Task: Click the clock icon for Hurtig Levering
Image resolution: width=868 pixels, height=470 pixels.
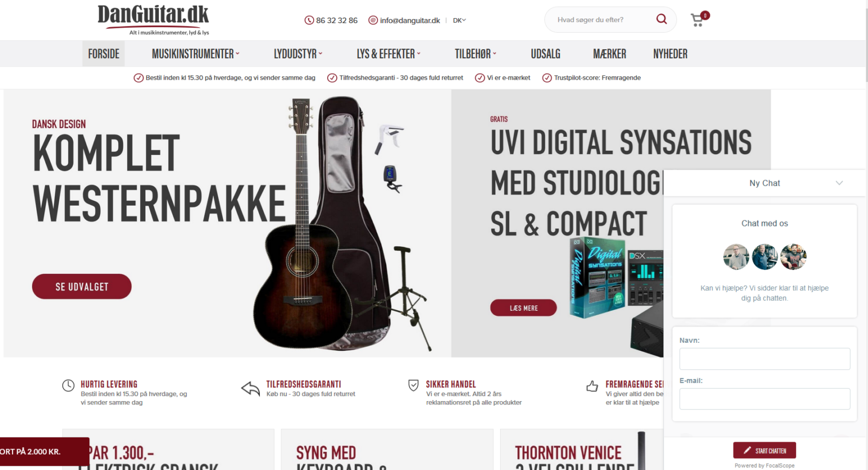Action: pyautogui.click(x=68, y=385)
